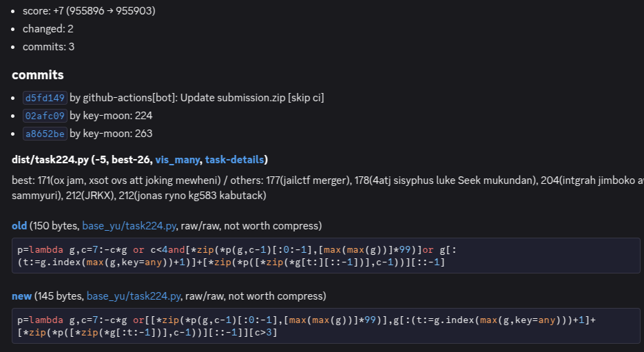Click 'Update submission.zip [skip ci]' commit message
This screenshot has height=352, width=644.
(x=252, y=98)
